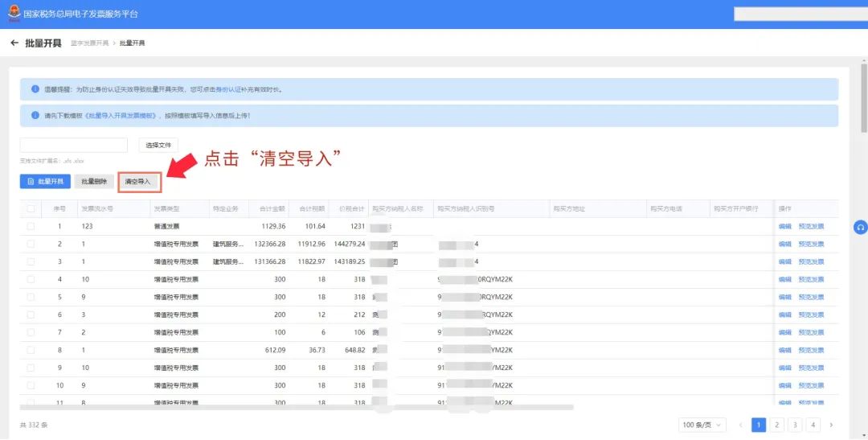Select current page 1 button
Viewport: 868px width, 440px height.
[759, 425]
